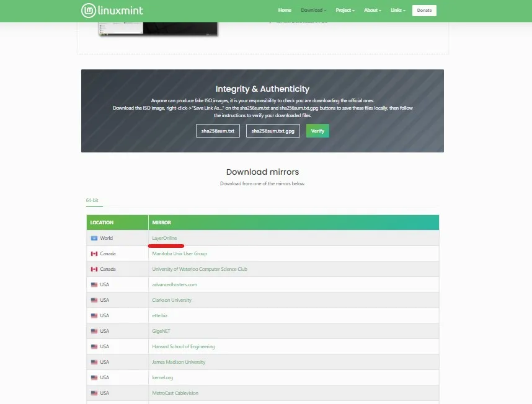Download the sha256sum.txt file
The width and height of the screenshot is (532, 404).
click(218, 131)
